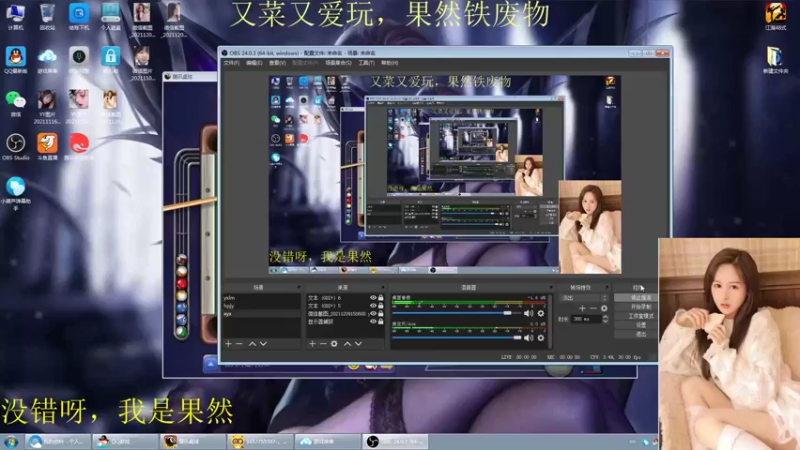
Task: Add a new scene with plus icon
Action: click(228, 344)
